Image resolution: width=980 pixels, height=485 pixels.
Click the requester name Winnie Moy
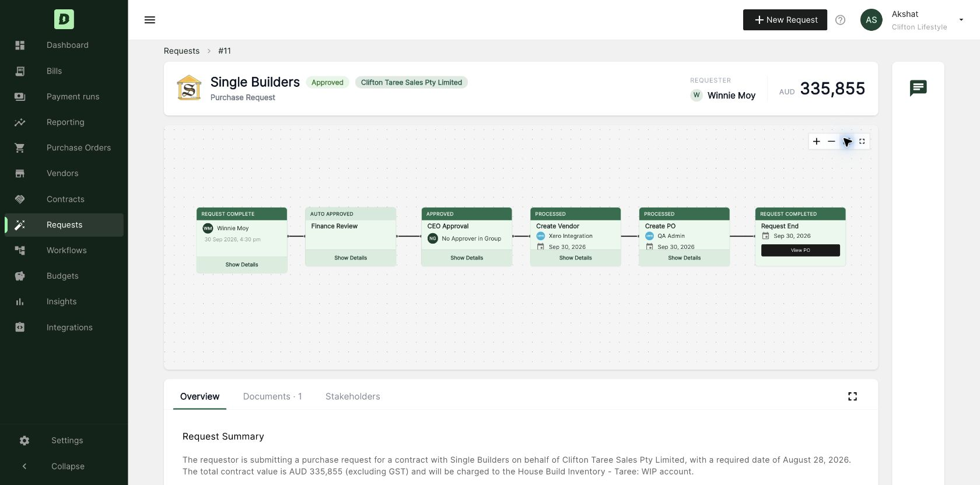click(x=731, y=96)
